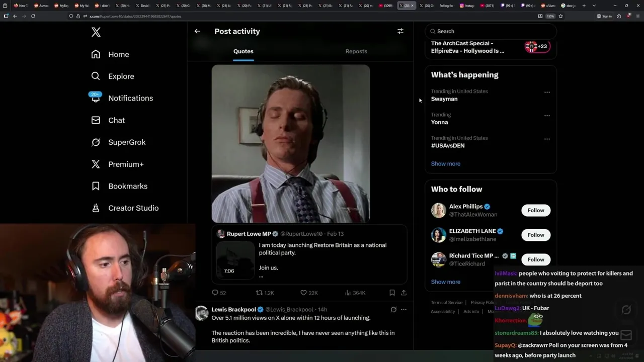This screenshot has width=644, height=362.
Task: Click the browser back arrow
Action: coord(15,16)
